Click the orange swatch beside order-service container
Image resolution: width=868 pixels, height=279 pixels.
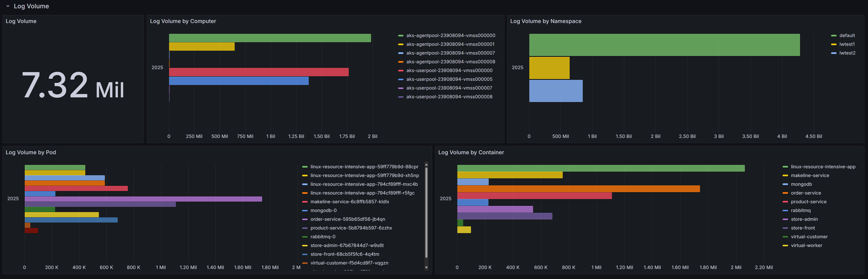pyautogui.click(x=785, y=193)
